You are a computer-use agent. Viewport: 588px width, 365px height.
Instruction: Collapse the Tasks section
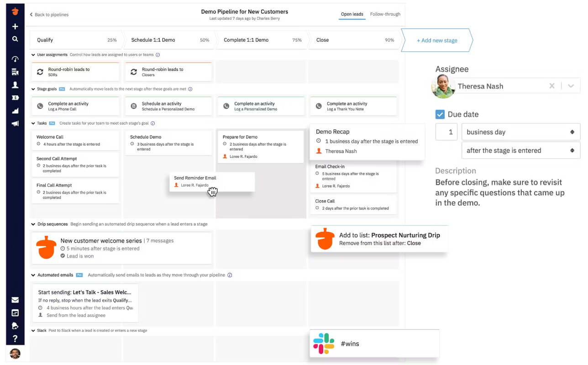pos(33,123)
